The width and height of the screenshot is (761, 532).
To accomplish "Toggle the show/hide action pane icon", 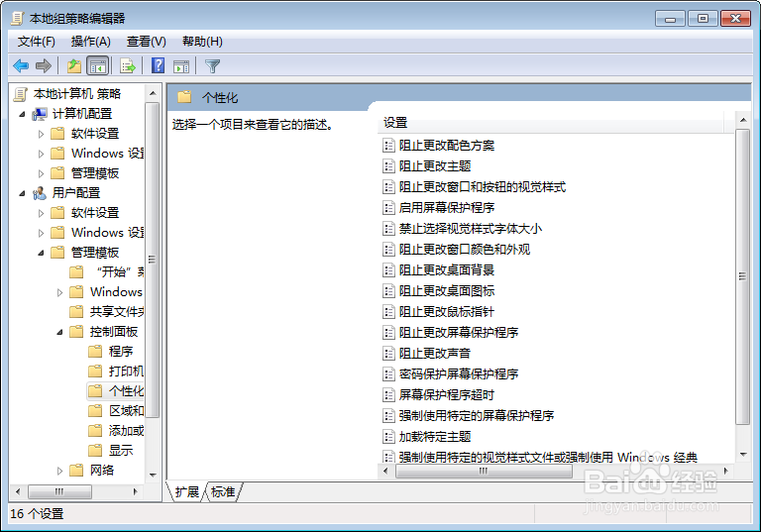I will click(x=181, y=66).
